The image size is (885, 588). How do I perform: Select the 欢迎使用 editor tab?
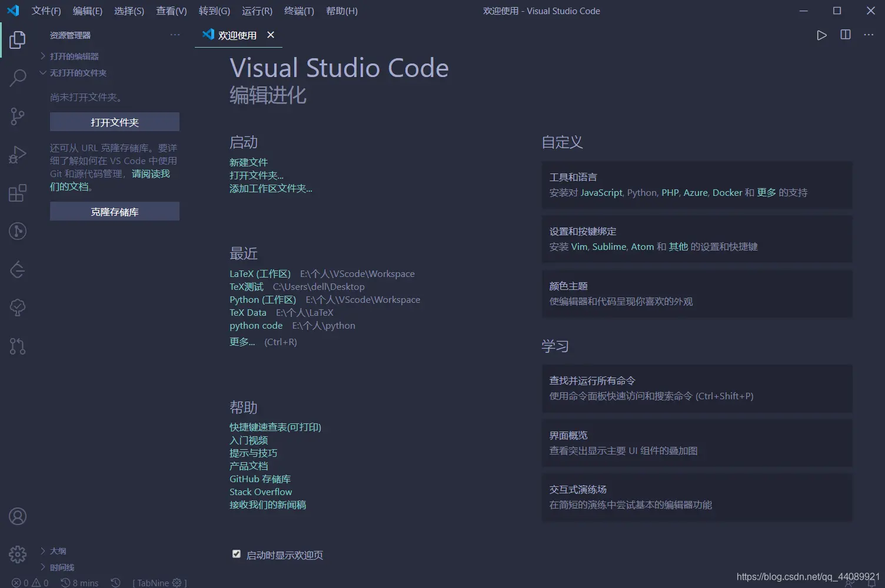(238, 35)
